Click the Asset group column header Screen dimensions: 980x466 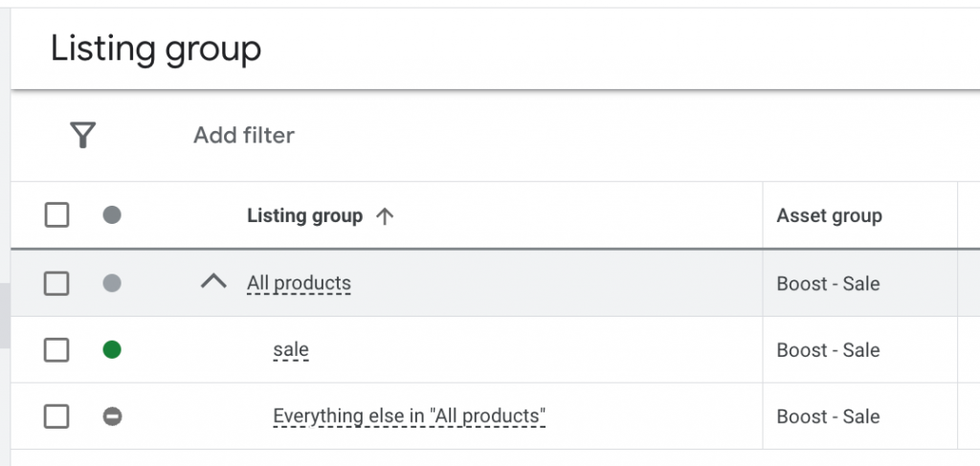tap(829, 216)
